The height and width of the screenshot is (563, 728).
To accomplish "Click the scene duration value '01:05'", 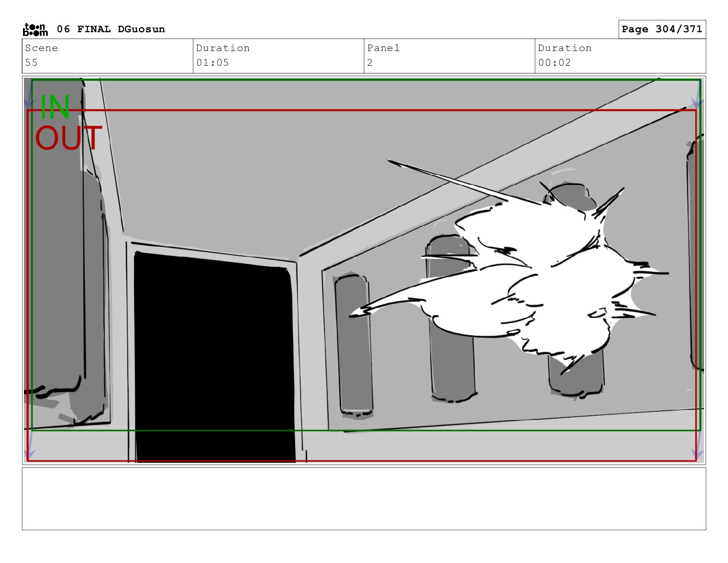I will (212, 63).
